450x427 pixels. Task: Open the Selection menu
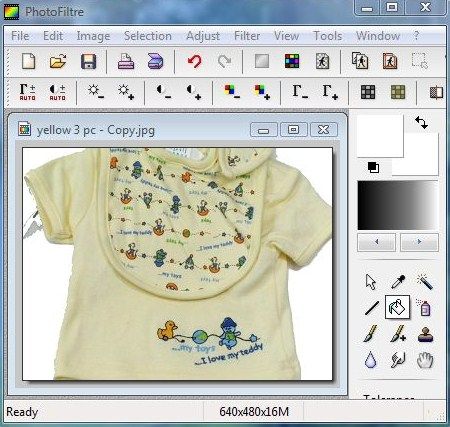point(148,36)
